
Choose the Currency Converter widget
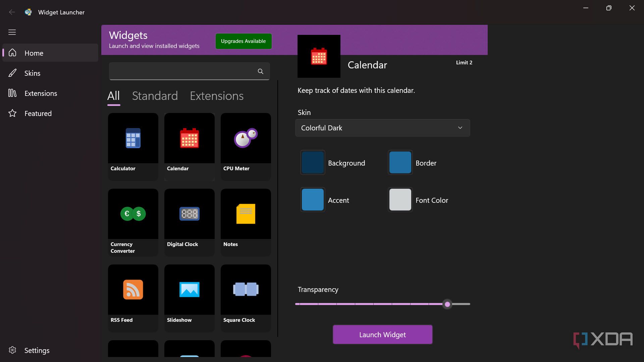coord(133,222)
